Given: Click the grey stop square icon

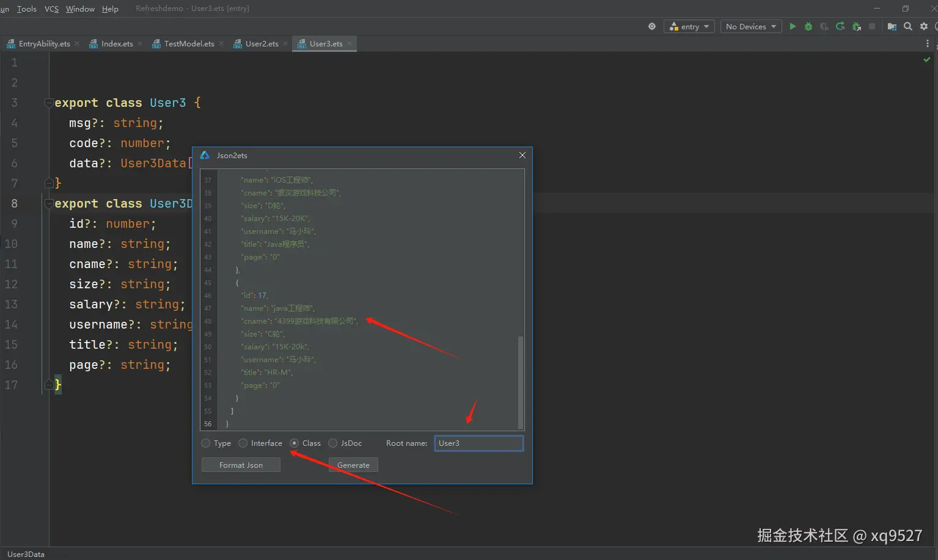Looking at the screenshot, I should (x=872, y=26).
